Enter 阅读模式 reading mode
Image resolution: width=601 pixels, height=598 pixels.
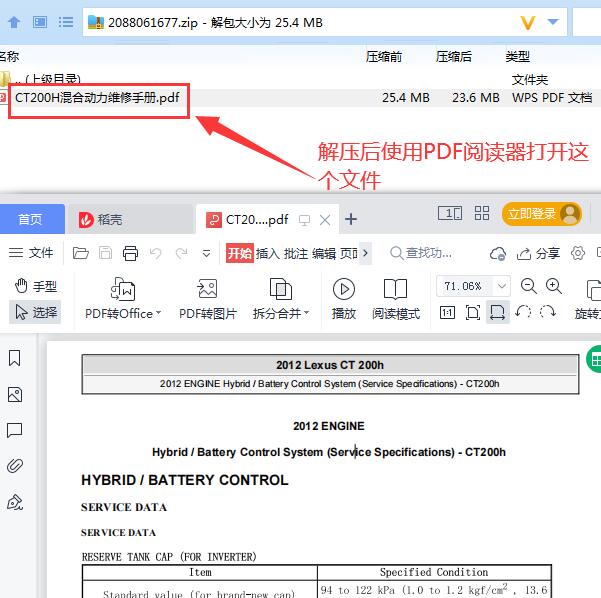(396, 299)
